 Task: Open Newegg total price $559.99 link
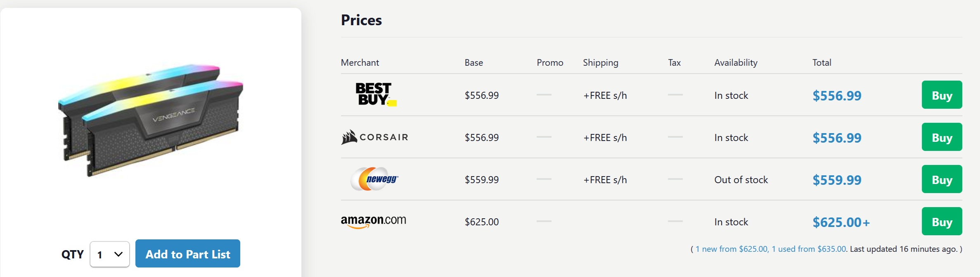click(x=837, y=180)
